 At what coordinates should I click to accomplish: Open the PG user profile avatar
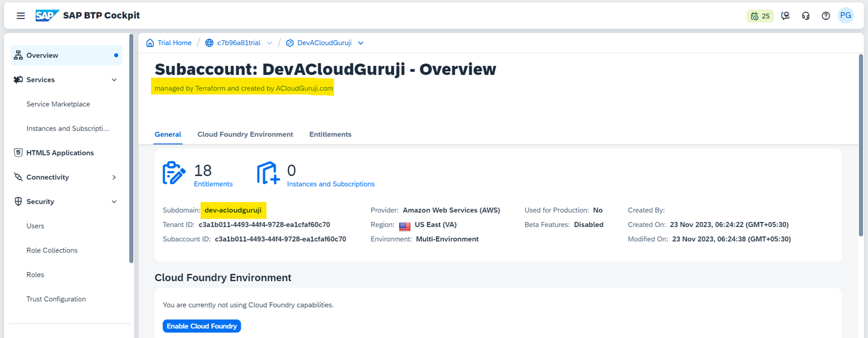tap(846, 16)
